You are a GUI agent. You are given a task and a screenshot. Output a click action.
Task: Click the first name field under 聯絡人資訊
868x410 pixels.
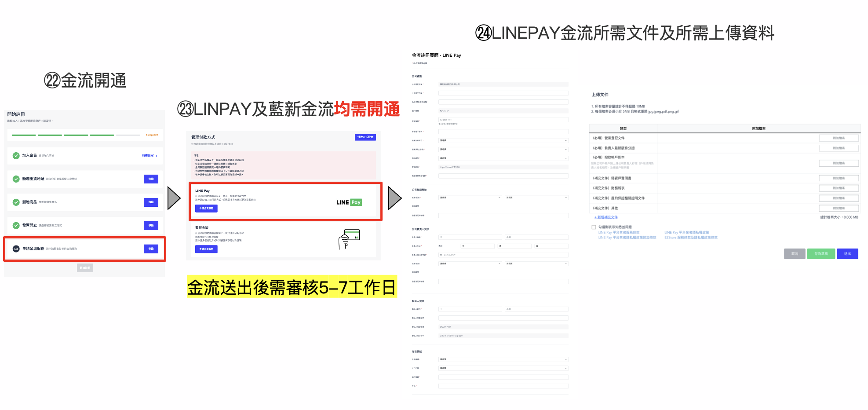click(470, 309)
